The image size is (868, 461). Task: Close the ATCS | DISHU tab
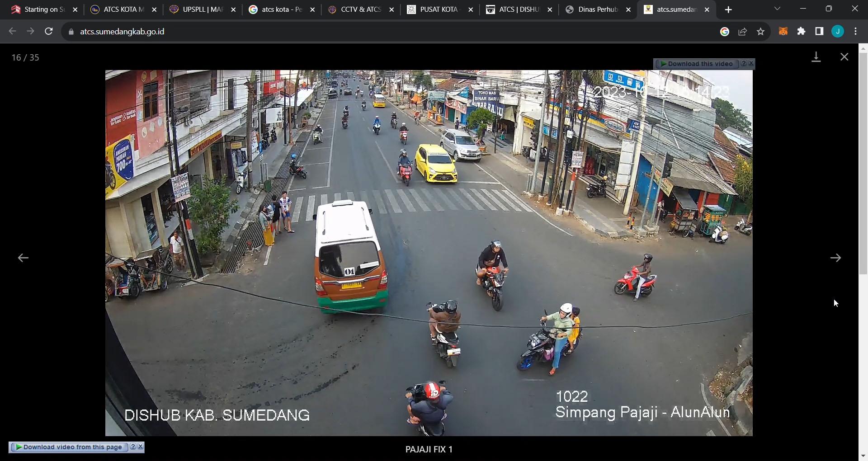coord(550,9)
